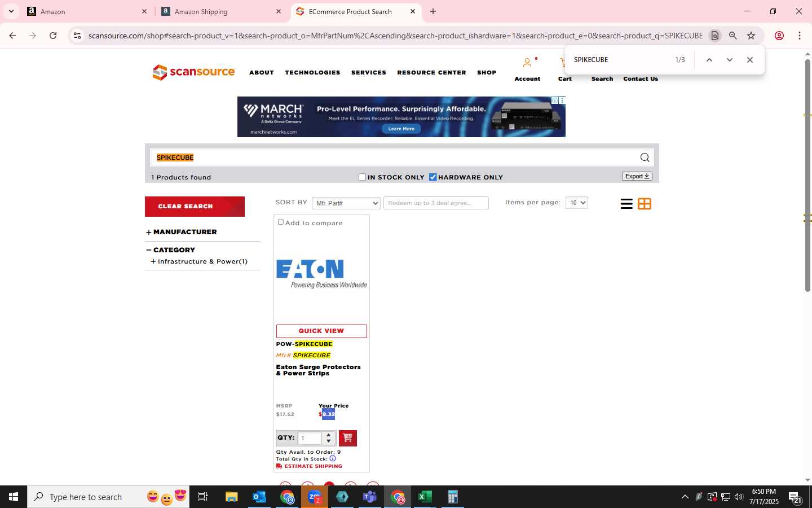The image size is (812, 508).
Task: Open the TECHNOLOGIES menu
Action: [312, 73]
